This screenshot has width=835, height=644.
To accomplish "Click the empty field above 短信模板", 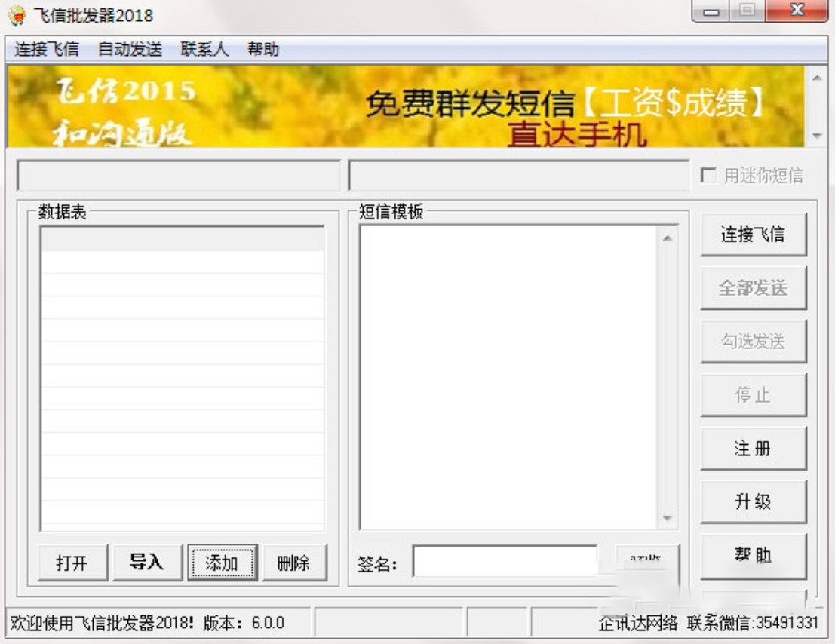I will click(518, 175).
